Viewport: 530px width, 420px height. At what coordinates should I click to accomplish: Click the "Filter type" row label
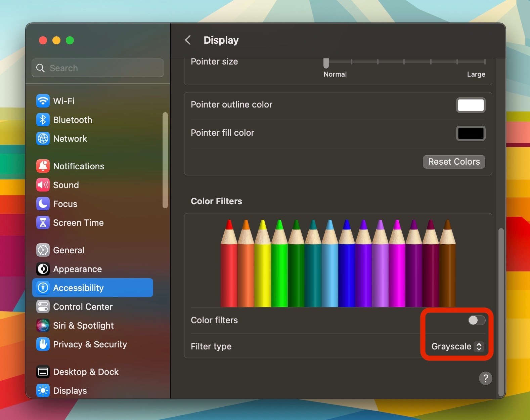(x=211, y=346)
